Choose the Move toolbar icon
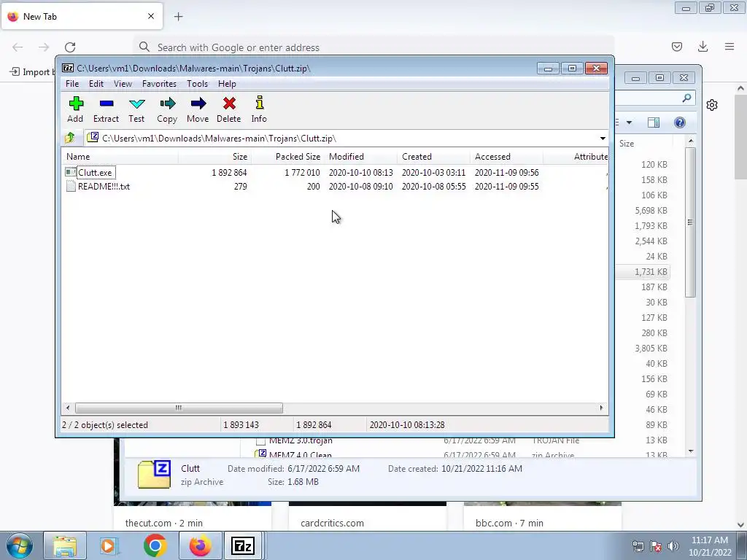The height and width of the screenshot is (560, 747). click(x=198, y=109)
